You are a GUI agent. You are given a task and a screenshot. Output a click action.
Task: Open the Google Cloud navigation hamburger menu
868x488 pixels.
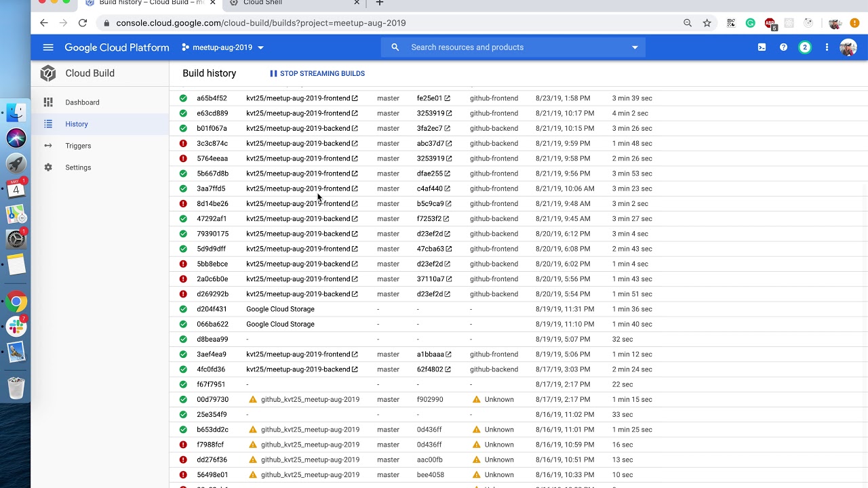(47, 47)
